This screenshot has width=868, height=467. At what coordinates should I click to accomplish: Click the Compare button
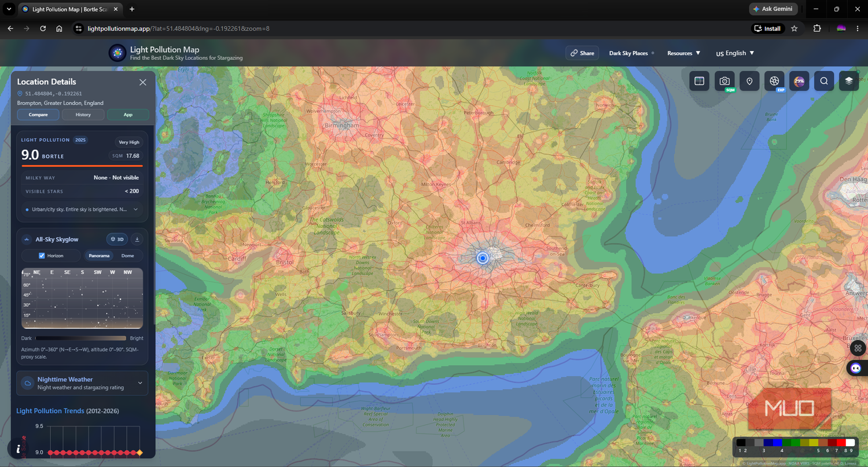[x=38, y=115]
